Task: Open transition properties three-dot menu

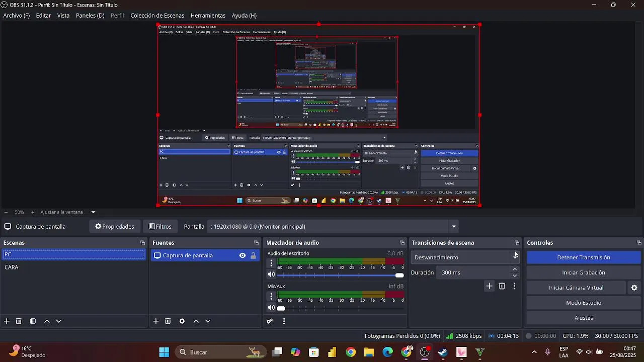Action: 514,286
